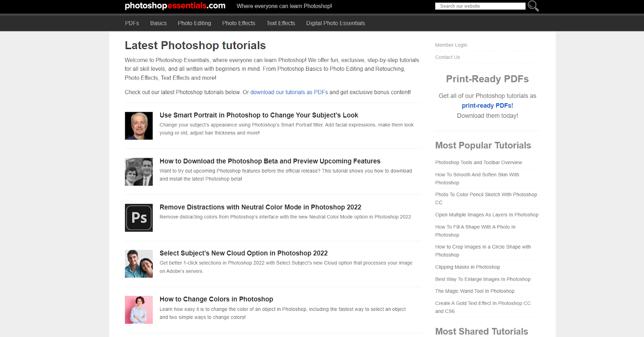Click the Print-Ready PDFs heading
The width and height of the screenshot is (644, 337).
(x=487, y=79)
